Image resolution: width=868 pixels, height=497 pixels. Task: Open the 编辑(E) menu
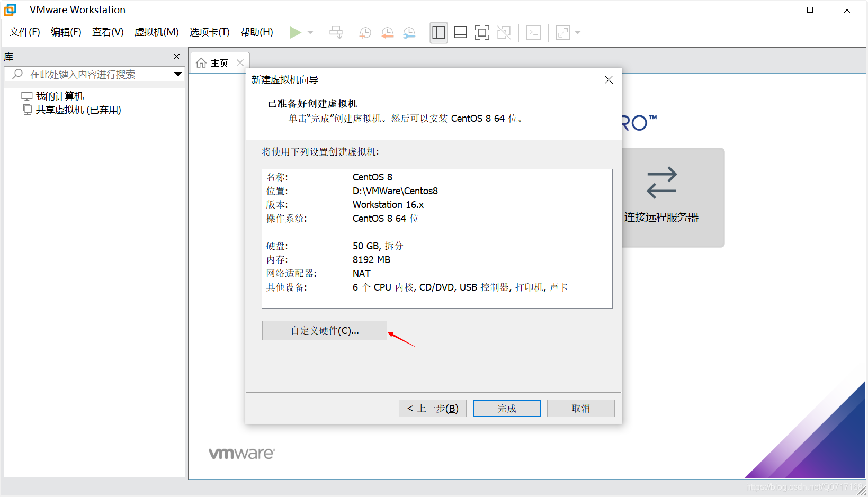pyautogui.click(x=66, y=32)
